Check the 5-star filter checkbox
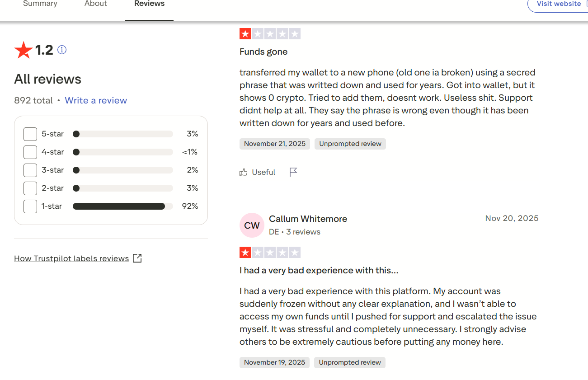This screenshot has height=380, width=588. coord(30,134)
